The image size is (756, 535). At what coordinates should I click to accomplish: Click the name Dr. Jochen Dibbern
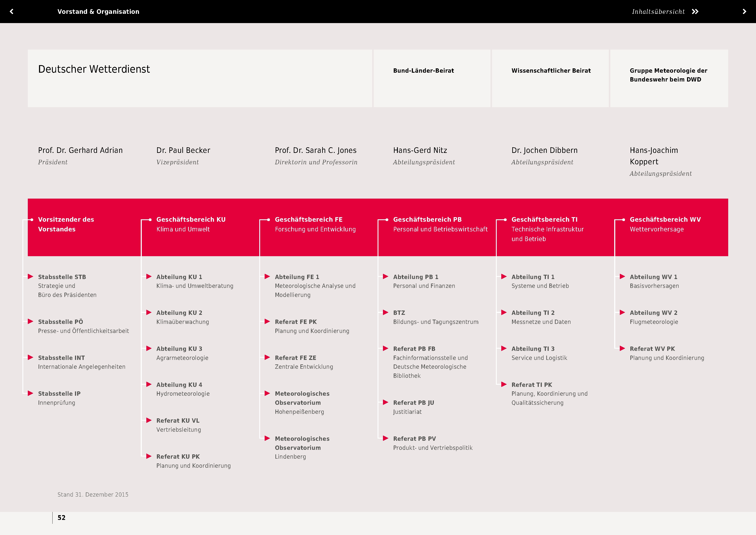544,150
